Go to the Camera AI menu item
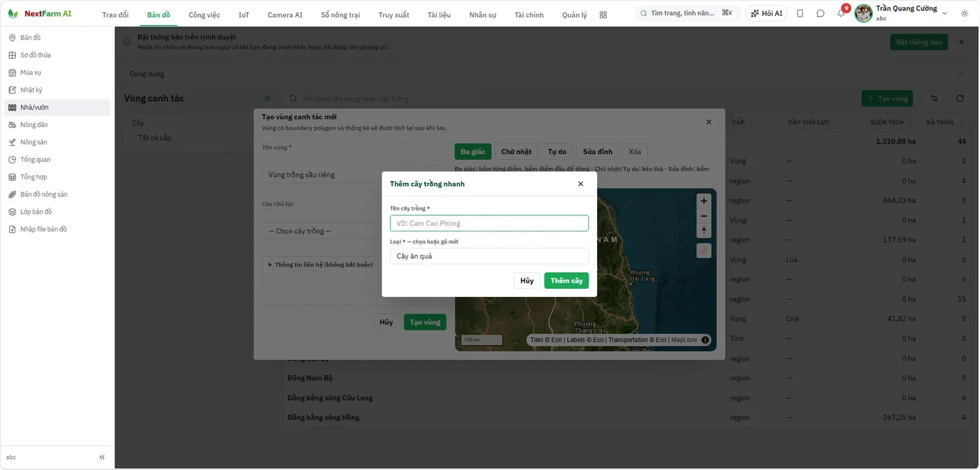The height and width of the screenshot is (470, 980). [285, 15]
